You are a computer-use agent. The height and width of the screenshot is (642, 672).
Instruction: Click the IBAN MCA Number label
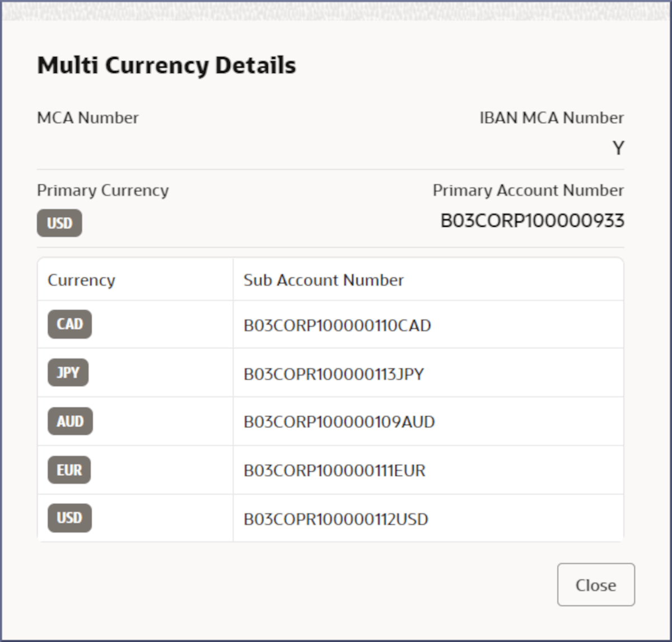552,118
